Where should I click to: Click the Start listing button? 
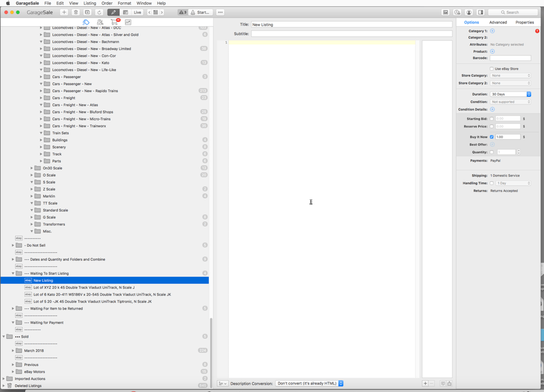click(200, 12)
